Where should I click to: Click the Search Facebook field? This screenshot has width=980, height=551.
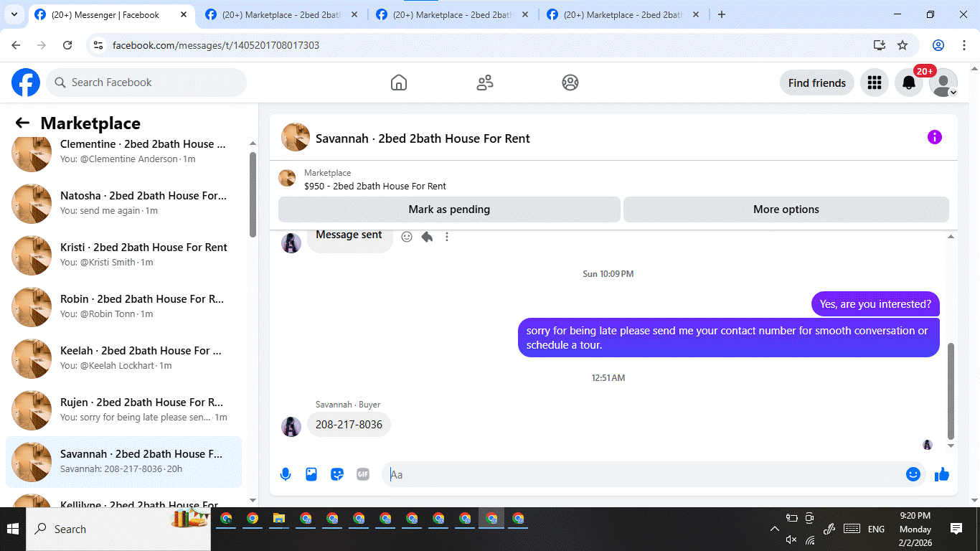[x=146, y=83]
